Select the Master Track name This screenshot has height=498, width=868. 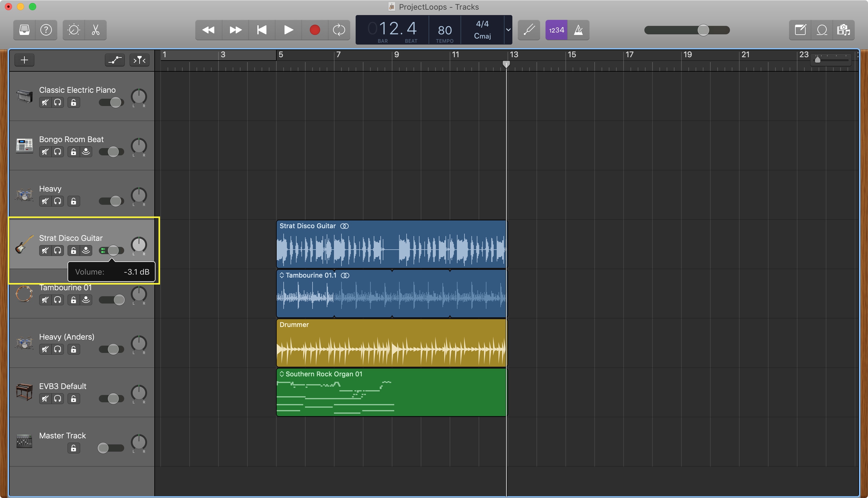(62, 435)
